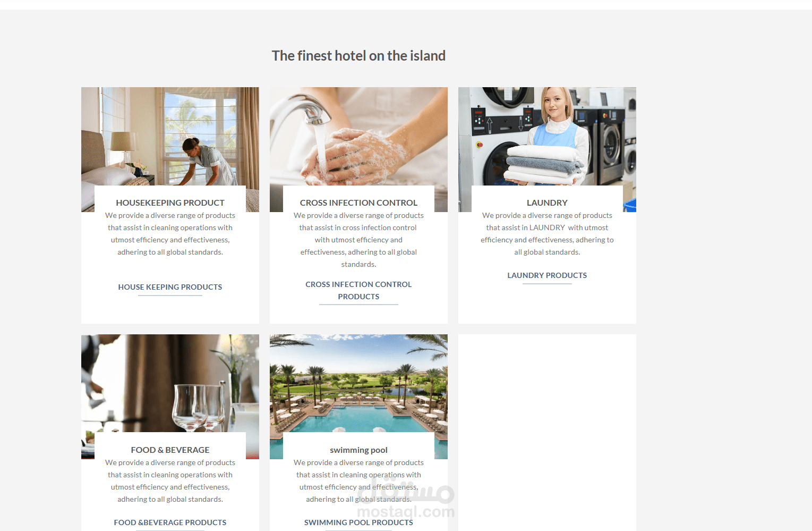Click the laundry description paragraph
This screenshot has height=531, width=812.
(x=547, y=234)
